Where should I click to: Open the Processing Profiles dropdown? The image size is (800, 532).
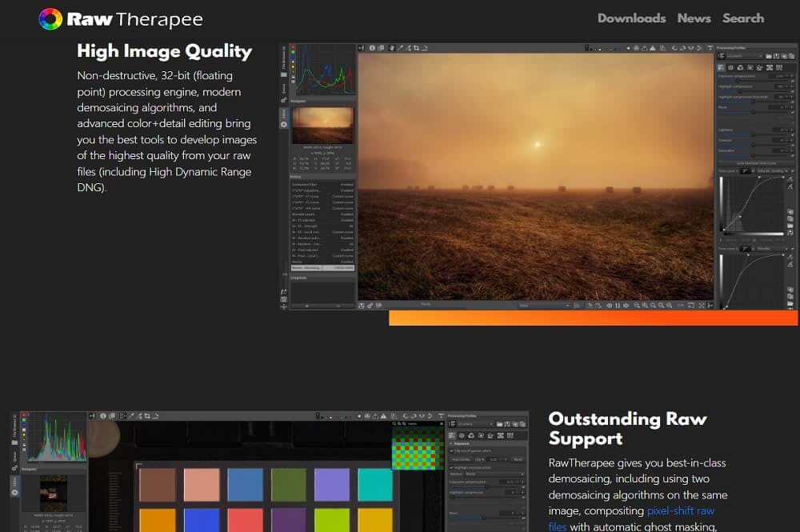(744, 55)
